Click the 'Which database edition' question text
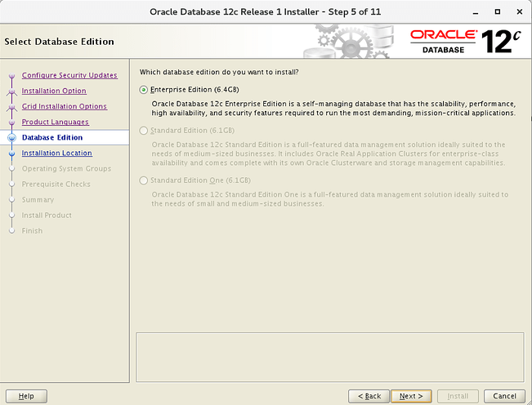This screenshot has height=405, width=532. [219, 72]
